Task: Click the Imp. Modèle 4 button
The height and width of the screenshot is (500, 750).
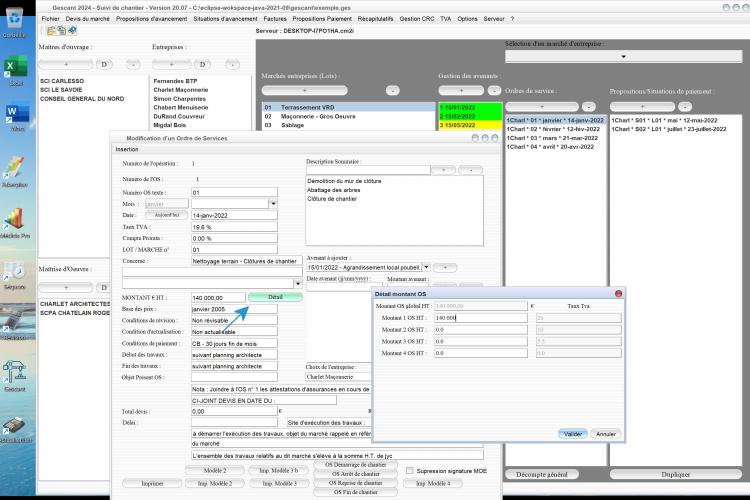Action: [x=433, y=484]
